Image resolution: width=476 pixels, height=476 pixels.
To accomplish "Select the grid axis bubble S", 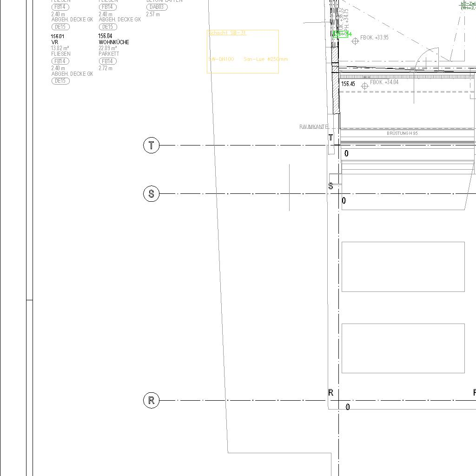I will 151,194.
